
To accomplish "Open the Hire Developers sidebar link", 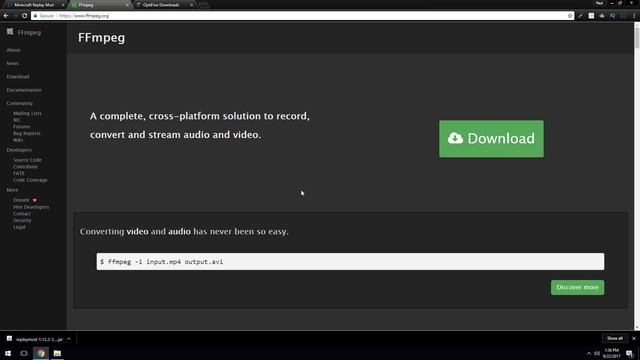I will point(31,207).
